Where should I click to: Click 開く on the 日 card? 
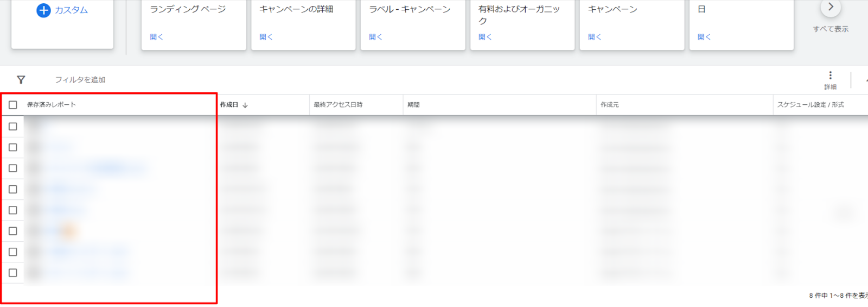point(704,37)
